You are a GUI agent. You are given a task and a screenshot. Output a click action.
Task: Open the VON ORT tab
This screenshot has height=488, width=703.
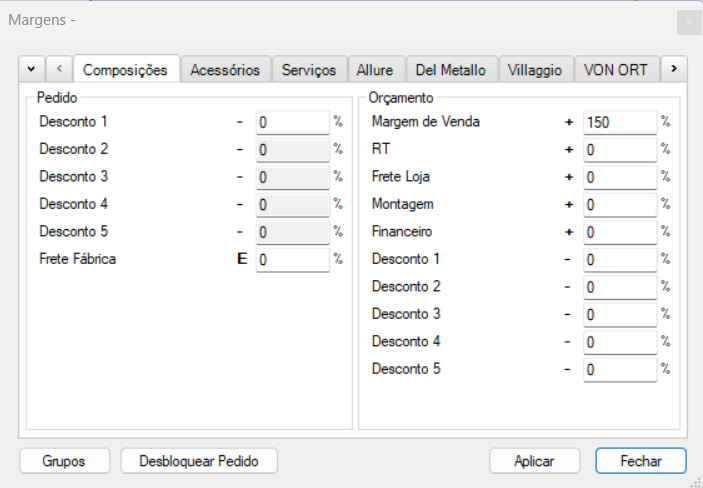pyautogui.click(x=616, y=70)
